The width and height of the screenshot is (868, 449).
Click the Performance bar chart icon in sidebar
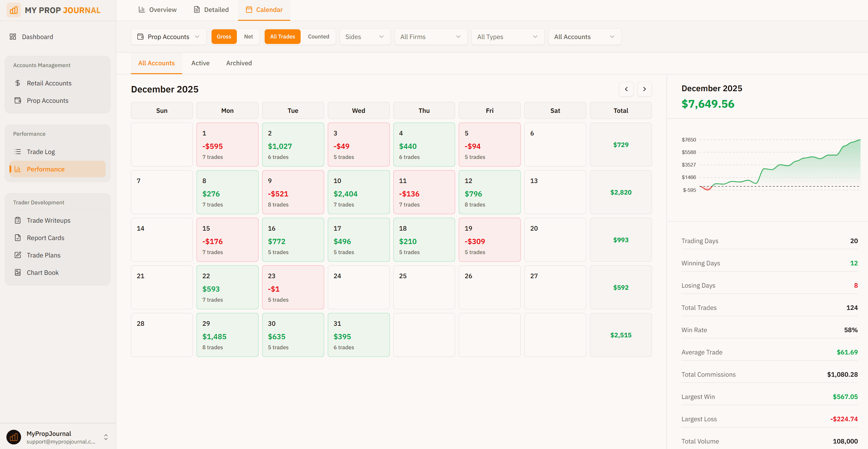[x=18, y=169]
